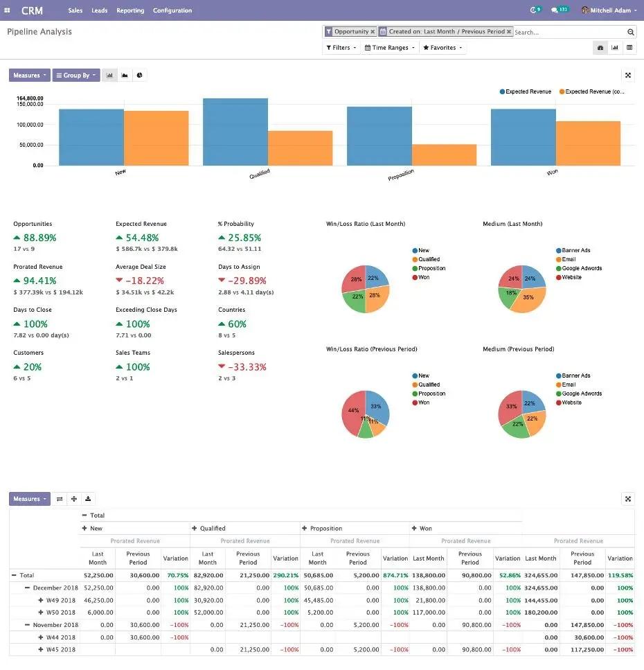The height and width of the screenshot is (670, 644).
Task: Open the apps menu grid
Action: point(7,10)
